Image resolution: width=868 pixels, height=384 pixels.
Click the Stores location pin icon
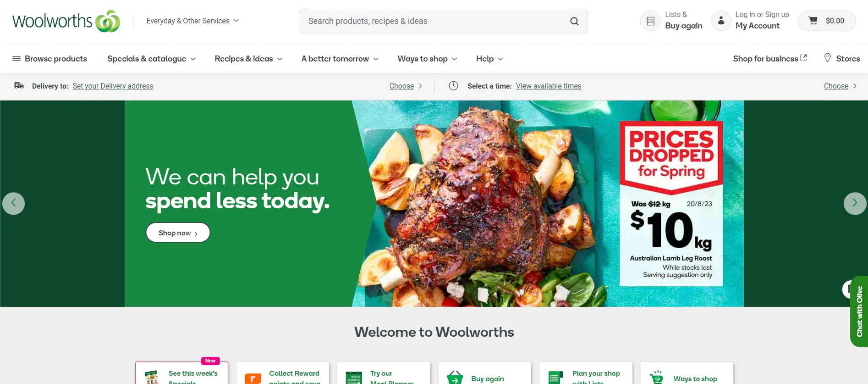(827, 58)
